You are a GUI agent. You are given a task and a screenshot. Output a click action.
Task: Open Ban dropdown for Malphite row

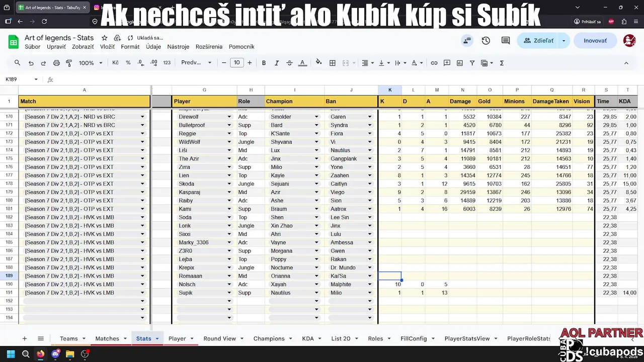[x=370, y=285]
